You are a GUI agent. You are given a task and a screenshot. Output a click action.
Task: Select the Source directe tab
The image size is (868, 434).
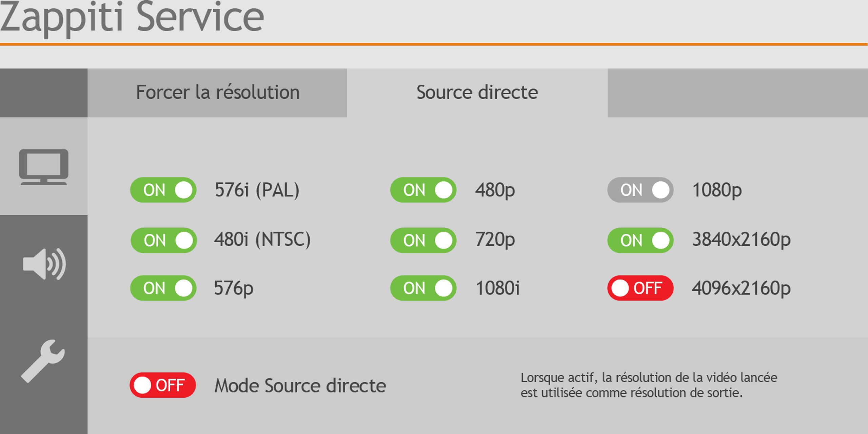point(477,93)
